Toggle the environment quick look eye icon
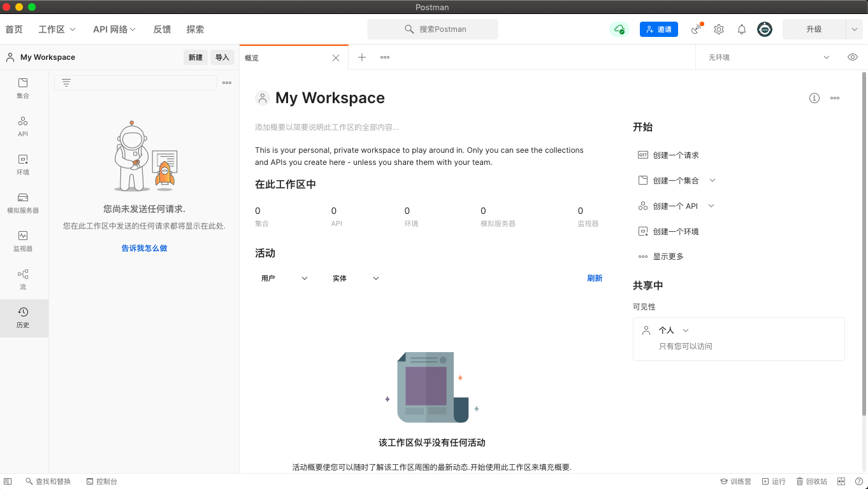The image size is (868, 489). point(852,57)
